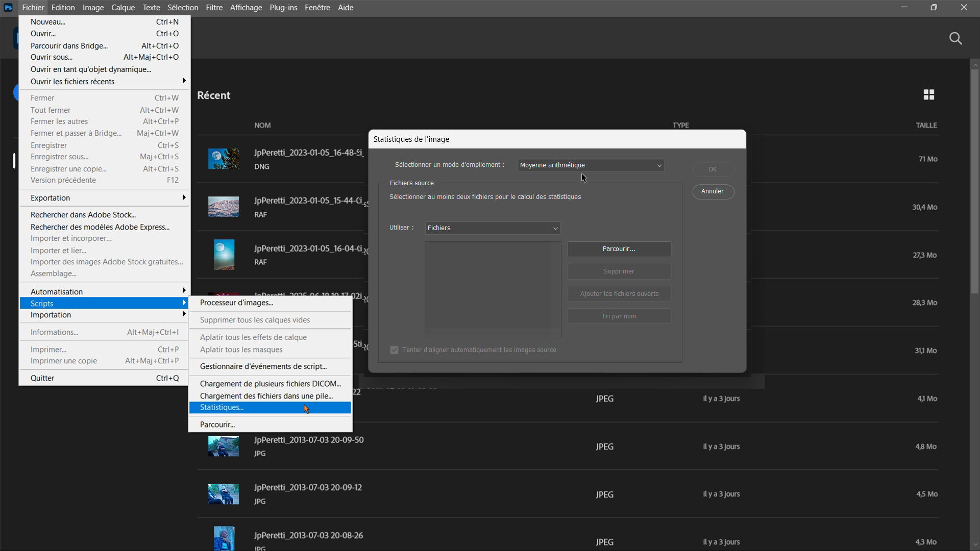Viewport: 980px width, 551px height.
Task: Open the 'Utiliser' Fichiers dropdown
Action: [493, 228]
